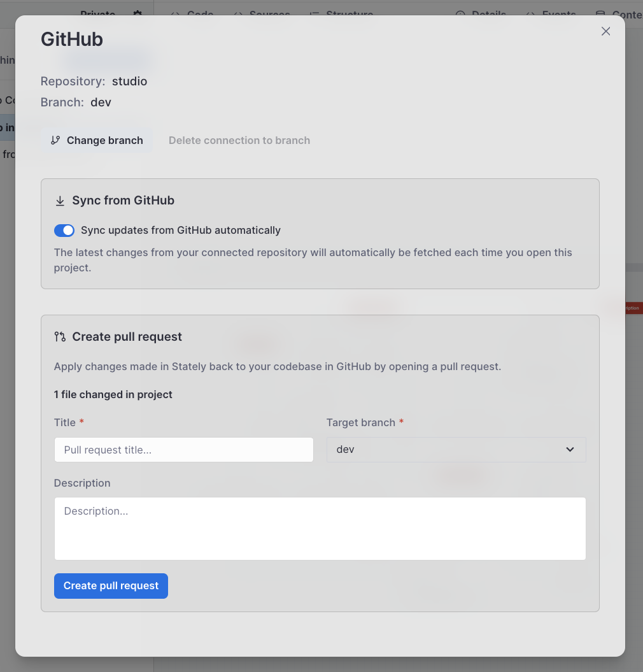The height and width of the screenshot is (672, 643).
Task: Click the Change branch button
Action: (x=96, y=140)
